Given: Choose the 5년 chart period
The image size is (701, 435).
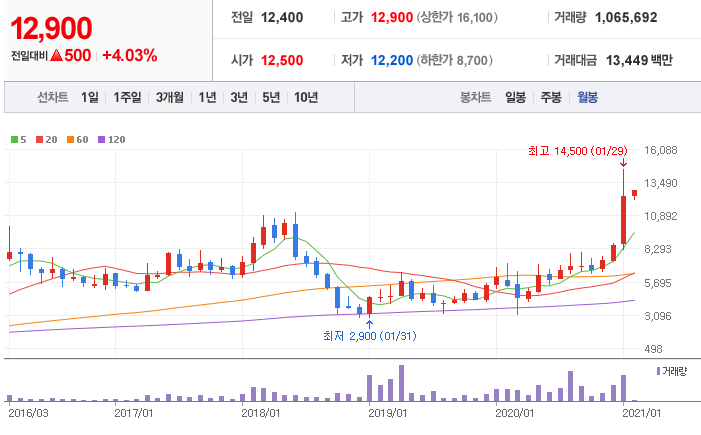Looking at the screenshot, I should click(271, 97).
